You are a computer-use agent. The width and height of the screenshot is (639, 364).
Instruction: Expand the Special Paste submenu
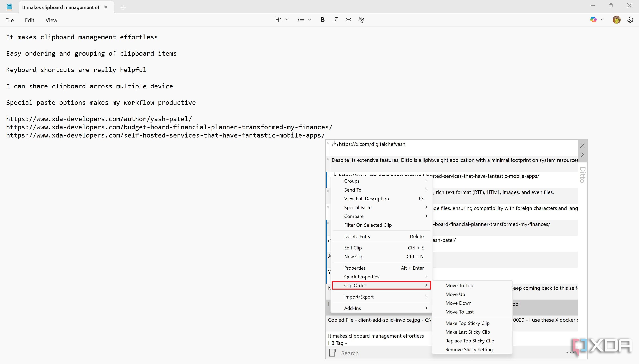coord(381,208)
